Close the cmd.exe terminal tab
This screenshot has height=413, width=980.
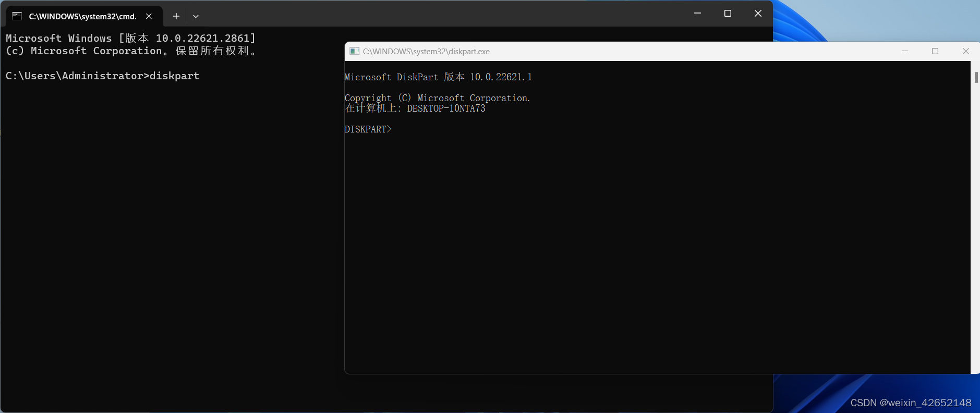click(x=149, y=16)
